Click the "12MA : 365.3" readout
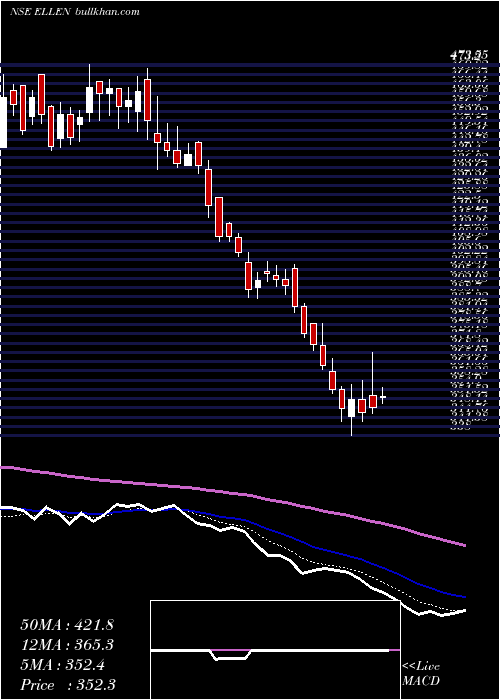The height and width of the screenshot is (700, 500). click(x=67, y=645)
